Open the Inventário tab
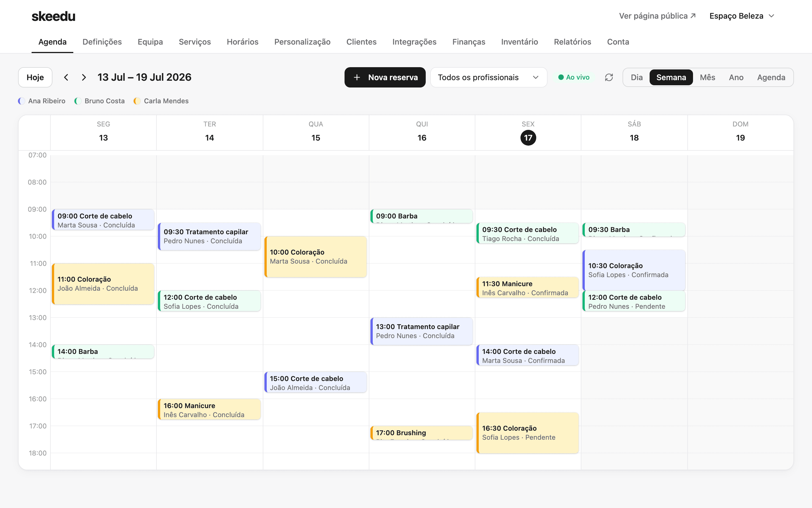 coord(519,42)
